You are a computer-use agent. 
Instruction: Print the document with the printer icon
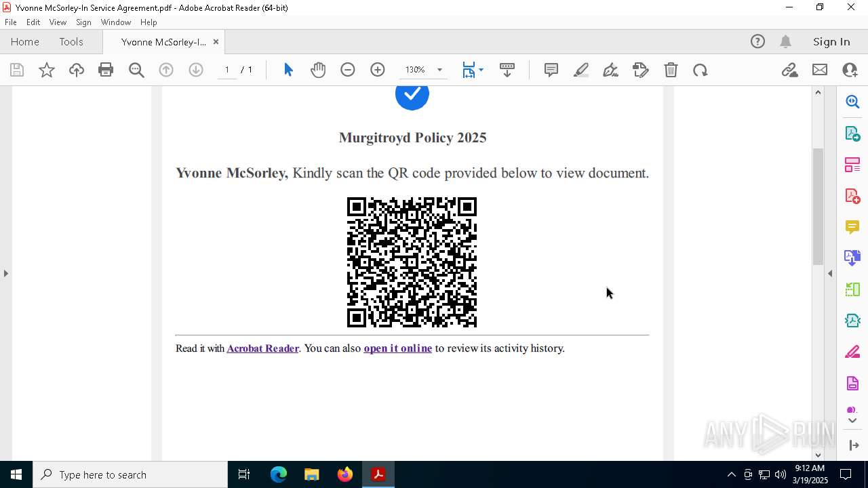click(106, 70)
